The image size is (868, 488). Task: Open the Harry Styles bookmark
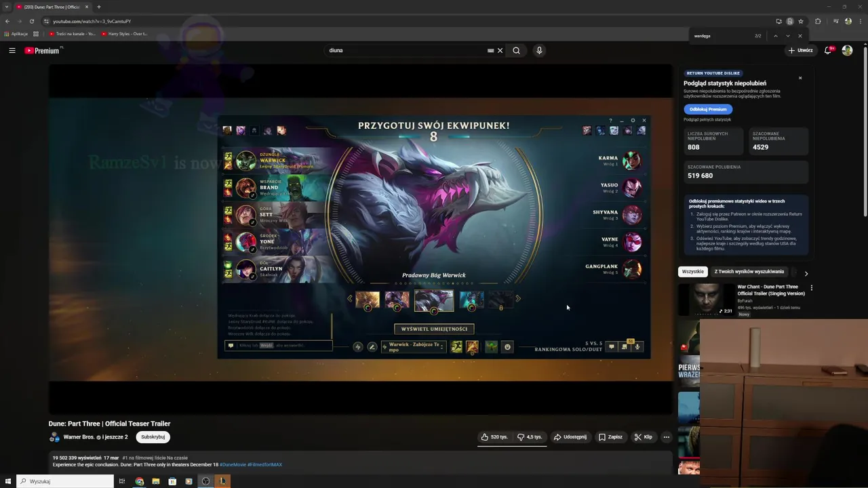[x=125, y=33]
